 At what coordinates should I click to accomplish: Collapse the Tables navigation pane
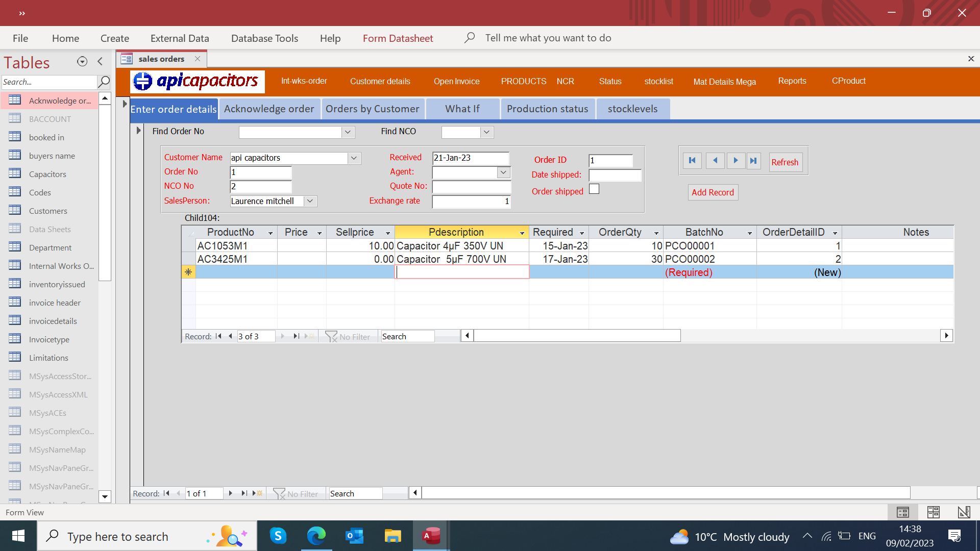pos(100,62)
